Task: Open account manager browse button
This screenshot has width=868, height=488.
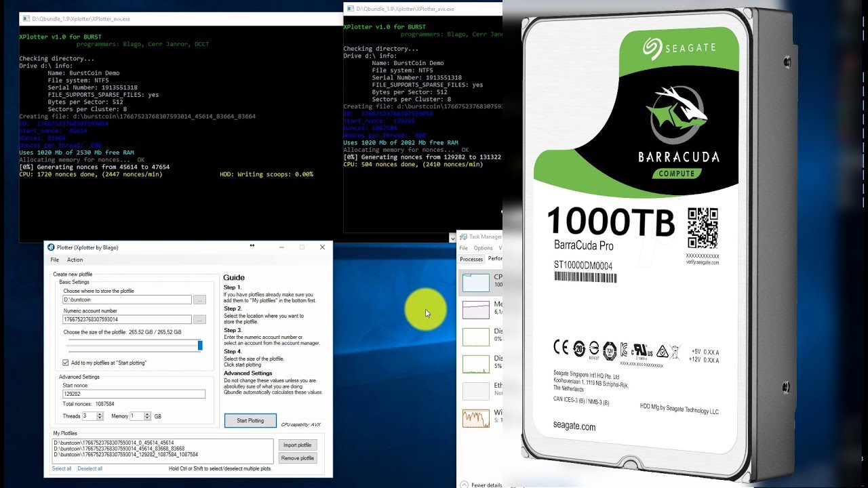Action: pos(199,319)
